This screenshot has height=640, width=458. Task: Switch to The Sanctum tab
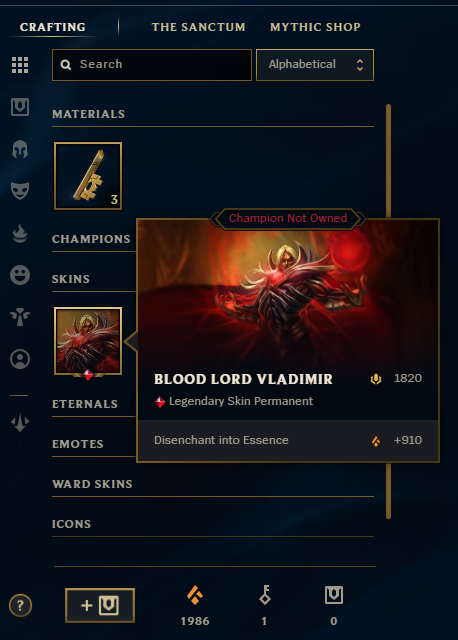coord(198,27)
